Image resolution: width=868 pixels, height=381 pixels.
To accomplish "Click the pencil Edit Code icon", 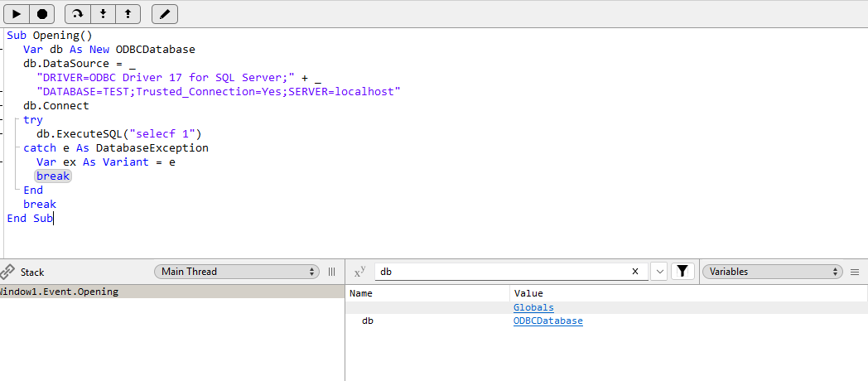I will (165, 14).
